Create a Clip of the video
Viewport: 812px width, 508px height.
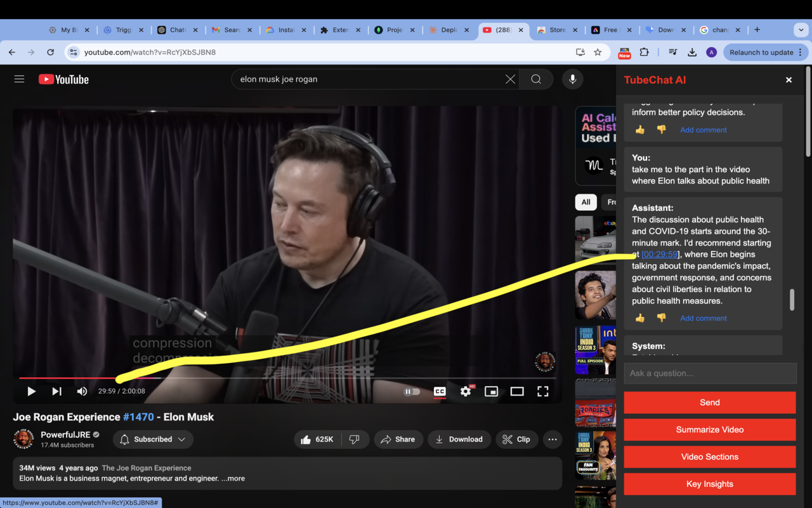coord(516,439)
